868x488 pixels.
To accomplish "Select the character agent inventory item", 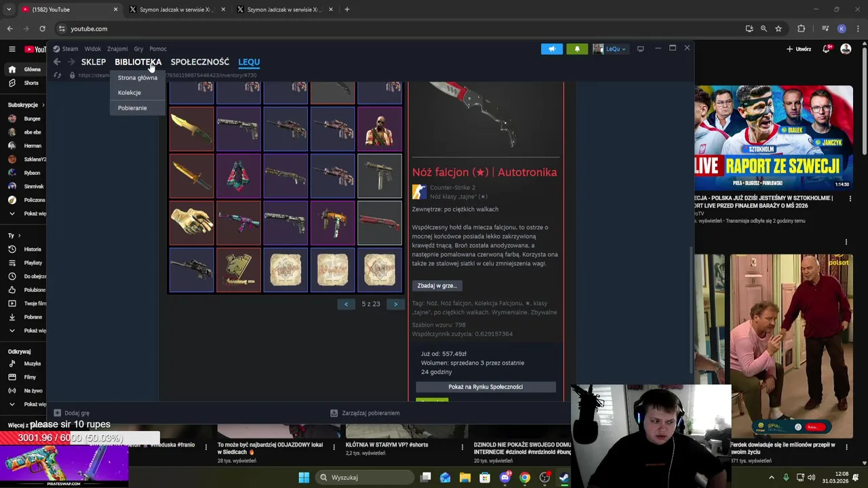I will coord(379,128).
